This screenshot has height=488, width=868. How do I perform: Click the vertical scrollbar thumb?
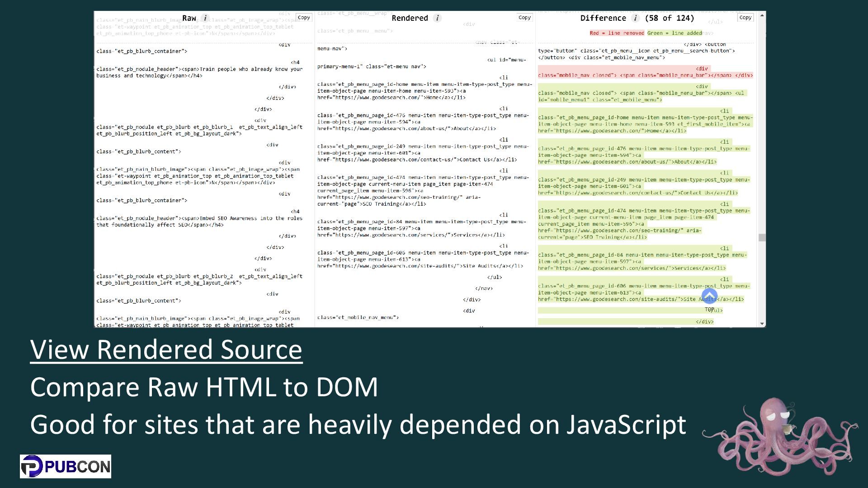762,238
